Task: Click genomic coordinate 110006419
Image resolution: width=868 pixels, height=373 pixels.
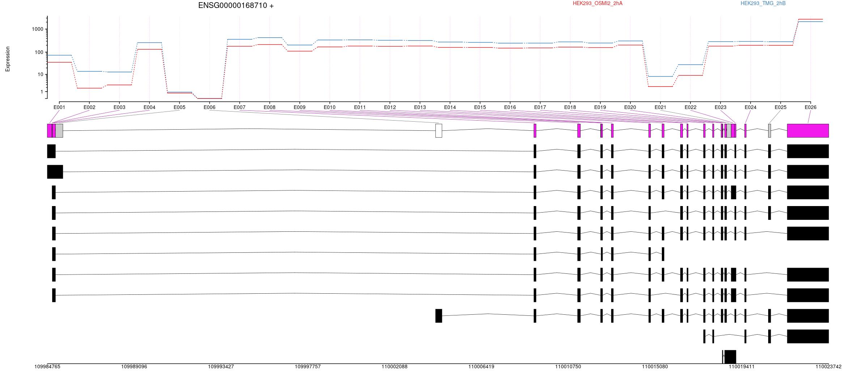Action: point(481,366)
